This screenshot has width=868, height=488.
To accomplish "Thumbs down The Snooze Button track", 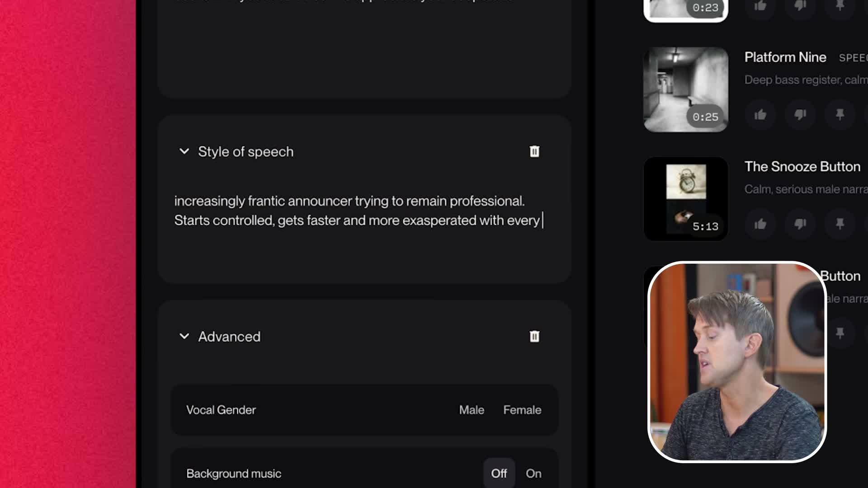I will pos(800,224).
